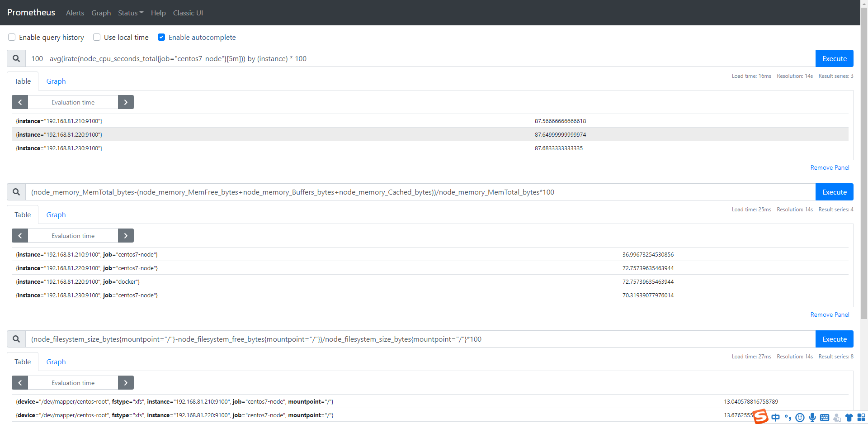Click the Evaluation time input field
868x424 pixels.
coord(73,102)
